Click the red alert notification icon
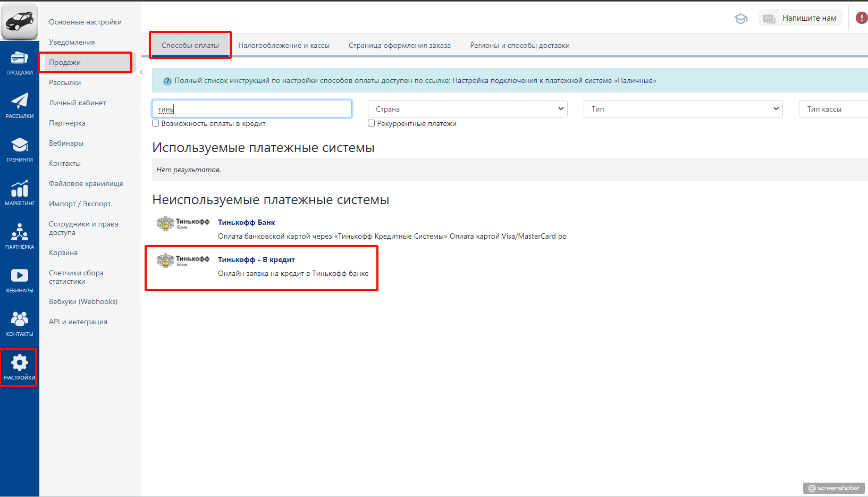868x497 pixels. 861,18
